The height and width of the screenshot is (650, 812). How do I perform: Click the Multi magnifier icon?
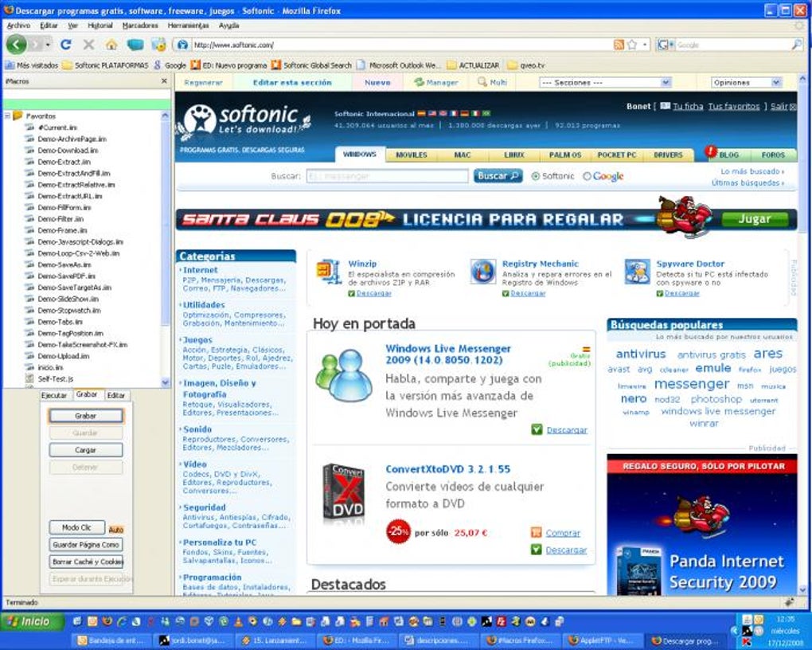click(x=482, y=82)
